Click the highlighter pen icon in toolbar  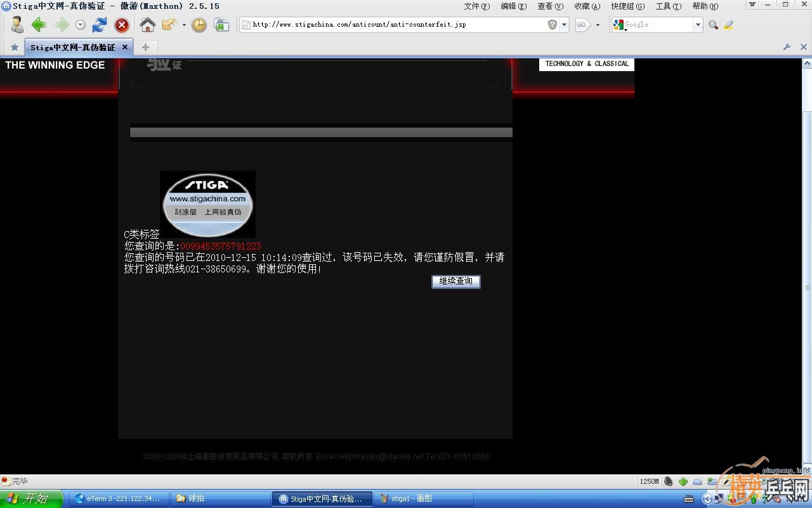click(x=728, y=25)
